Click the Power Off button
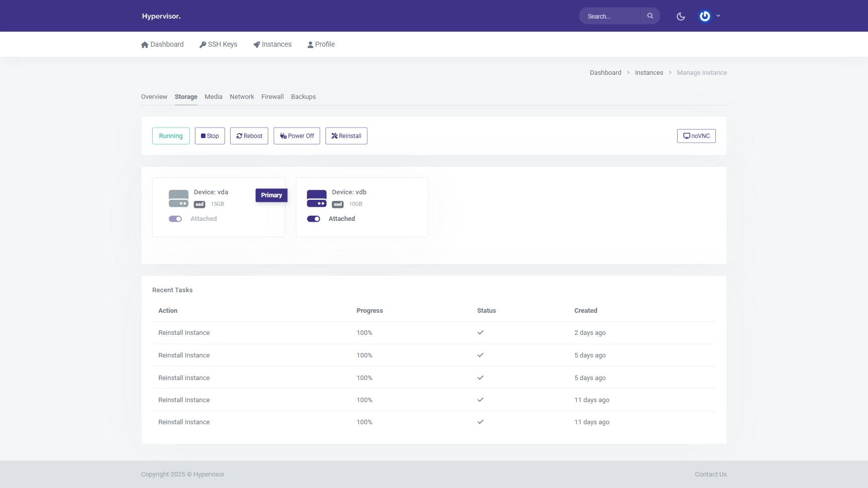The width and height of the screenshot is (868, 488). coord(297,136)
